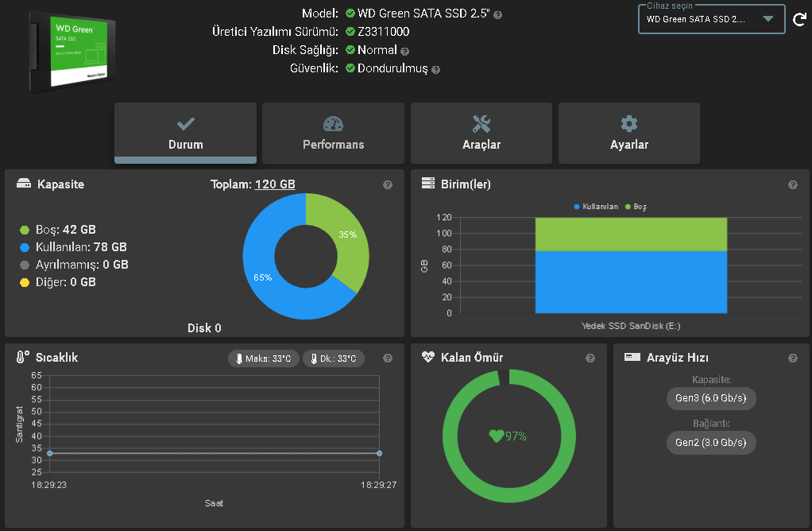The height and width of the screenshot is (531, 812).
Task: Click the green check beside firmware Z3311000
Action: [x=350, y=32]
